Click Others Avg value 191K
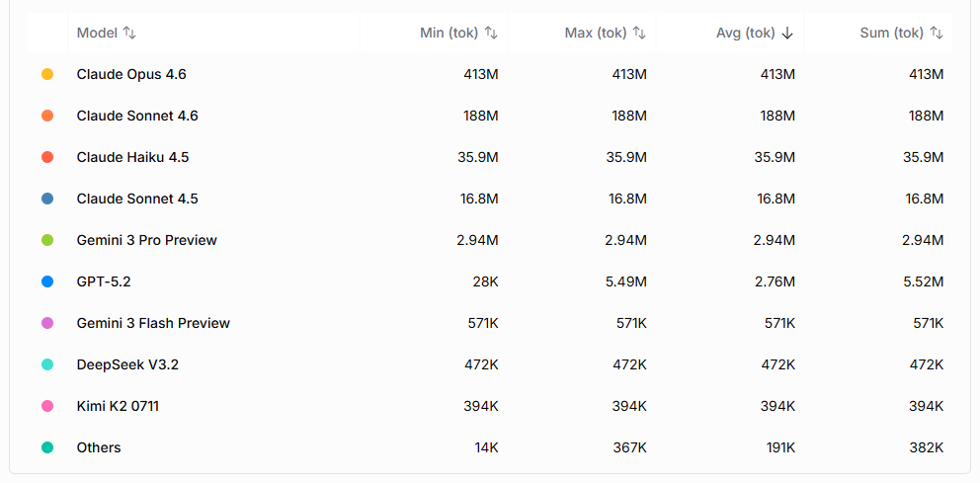The height and width of the screenshot is (483, 980). tap(781, 447)
